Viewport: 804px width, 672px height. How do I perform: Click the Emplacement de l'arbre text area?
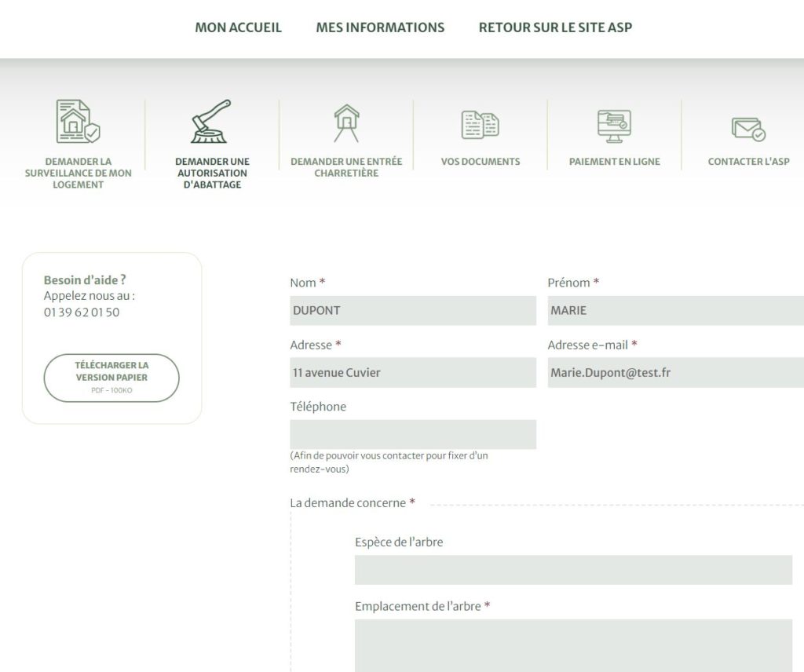[x=573, y=645]
